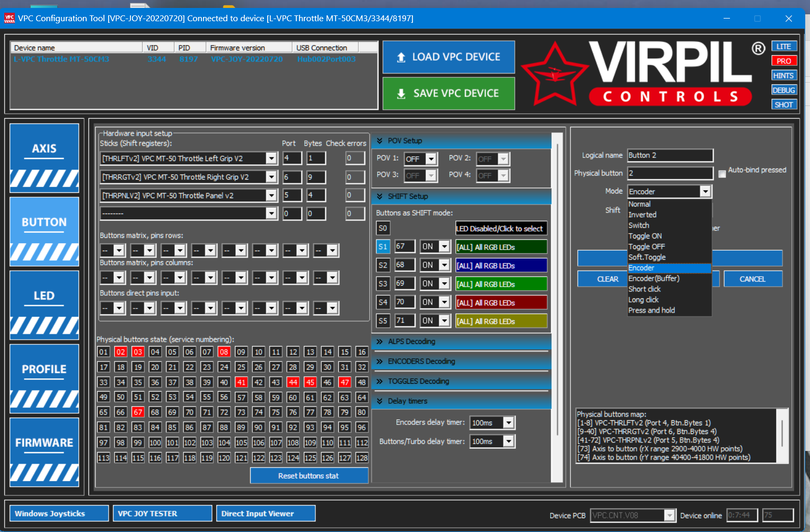Screen dimensions: 810x532
Task: Choose Long click mode option
Action: click(669, 300)
